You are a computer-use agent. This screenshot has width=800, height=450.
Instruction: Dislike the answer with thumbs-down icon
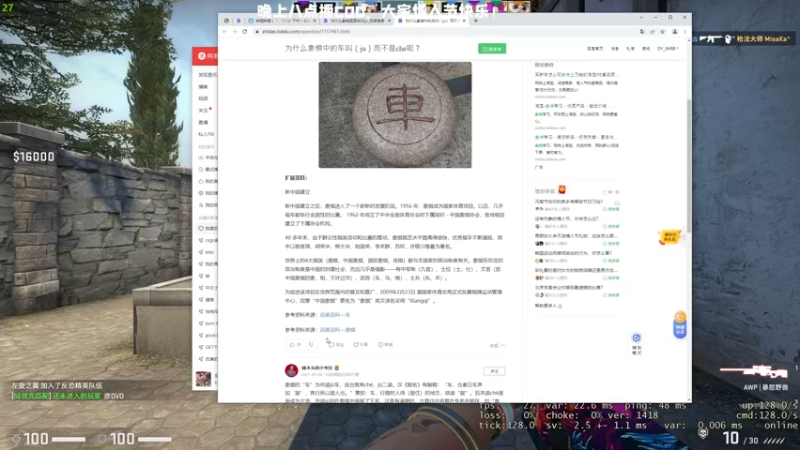point(311,345)
